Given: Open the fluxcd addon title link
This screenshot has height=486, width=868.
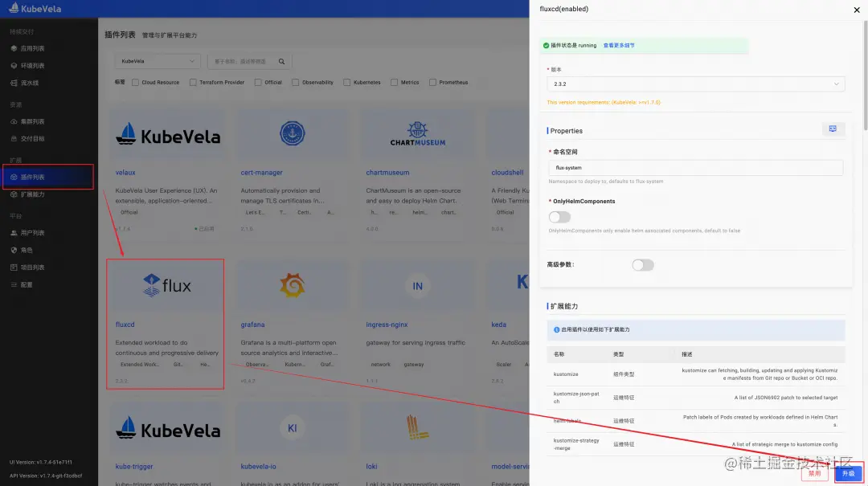Looking at the screenshot, I should 125,325.
